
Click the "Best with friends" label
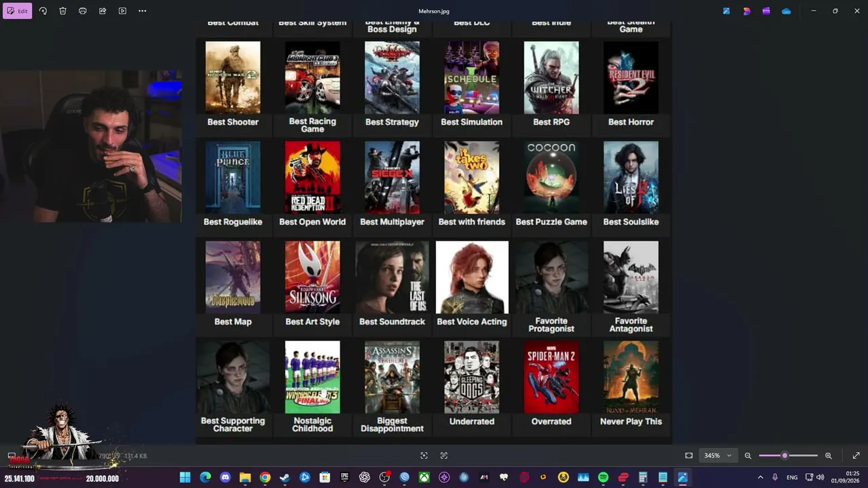[x=471, y=222]
